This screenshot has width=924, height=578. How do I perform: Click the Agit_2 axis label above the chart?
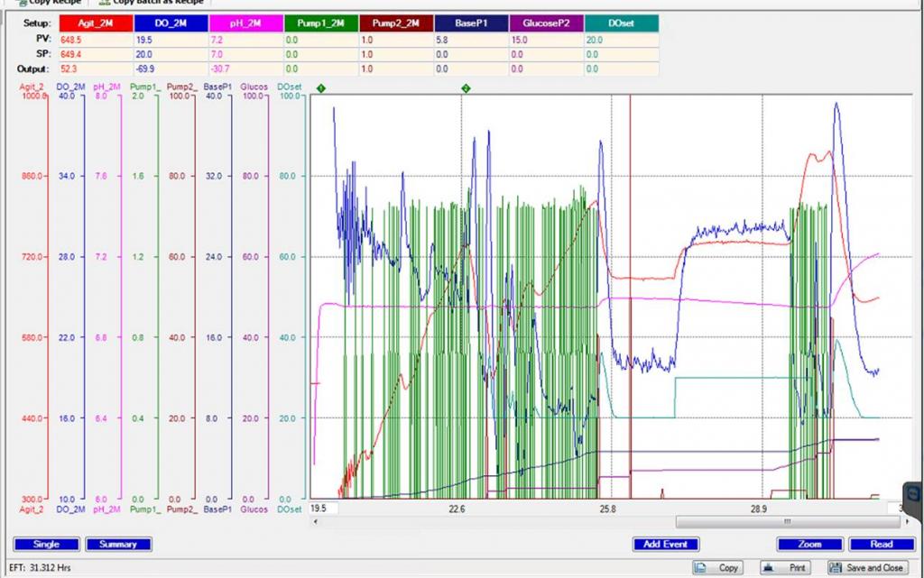pos(32,87)
